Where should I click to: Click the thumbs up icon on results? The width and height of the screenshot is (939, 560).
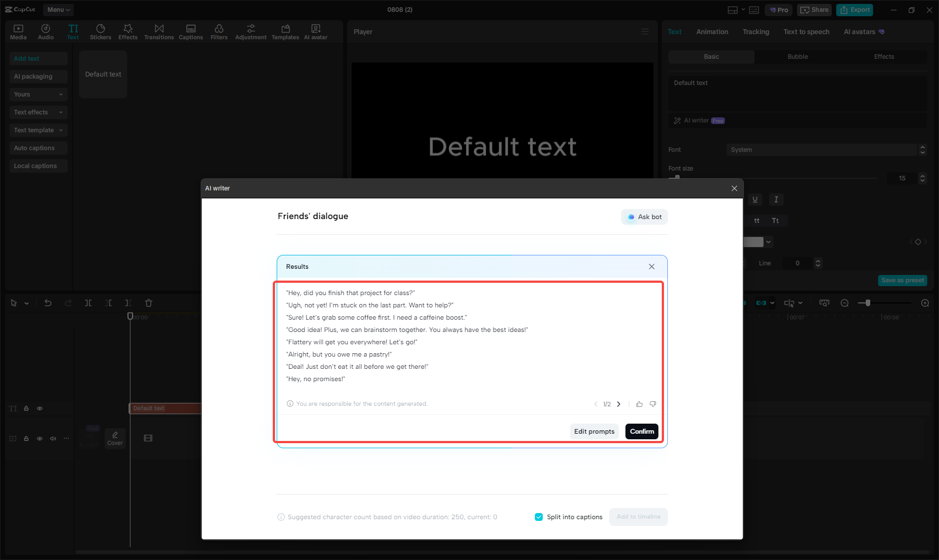[639, 404]
